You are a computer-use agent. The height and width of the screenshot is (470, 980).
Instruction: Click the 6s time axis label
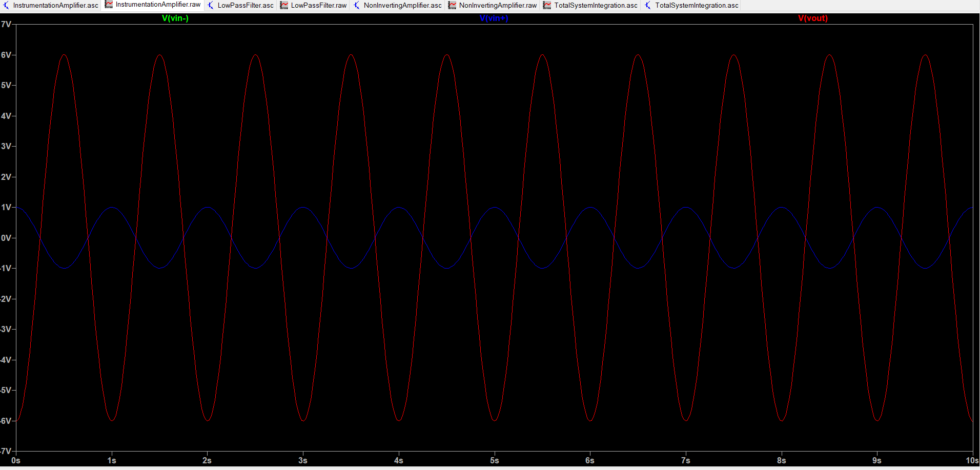[590, 460]
